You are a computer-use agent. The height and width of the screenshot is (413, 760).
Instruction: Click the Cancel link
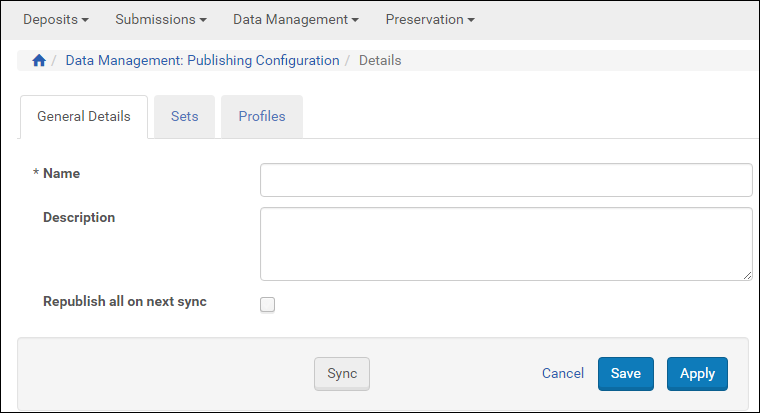(562, 373)
